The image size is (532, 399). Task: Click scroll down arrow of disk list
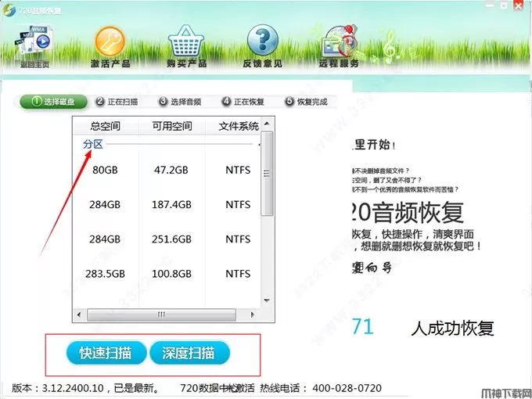[x=267, y=300]
